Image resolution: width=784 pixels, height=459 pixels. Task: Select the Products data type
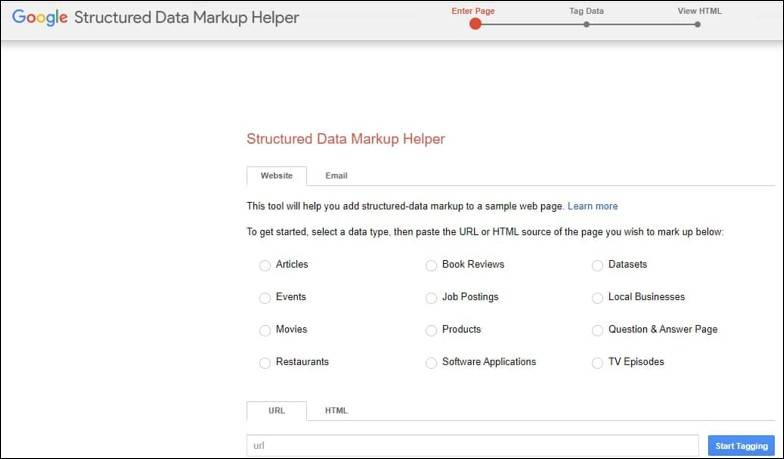tap(431, 330)
